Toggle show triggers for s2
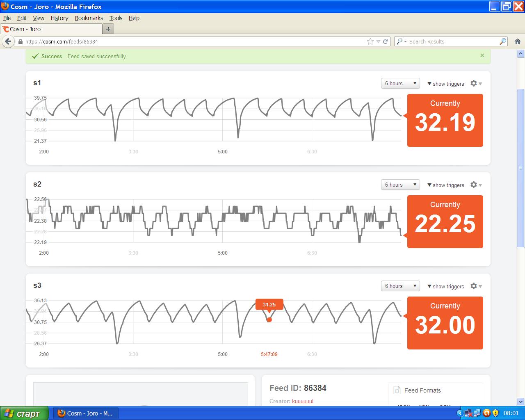Viewport: 525px width, 420px height. click(446, 185)
